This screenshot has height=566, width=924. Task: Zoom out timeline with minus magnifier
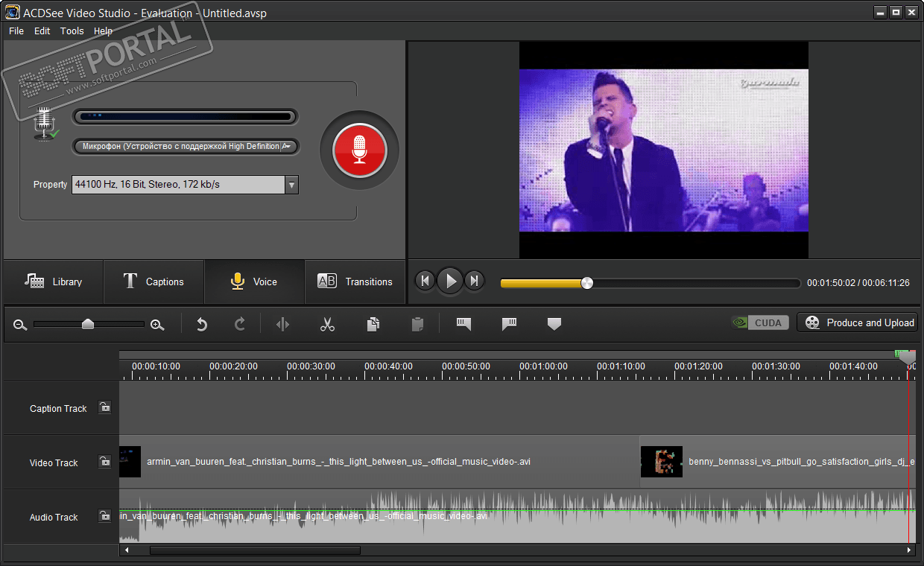[20, 324]
